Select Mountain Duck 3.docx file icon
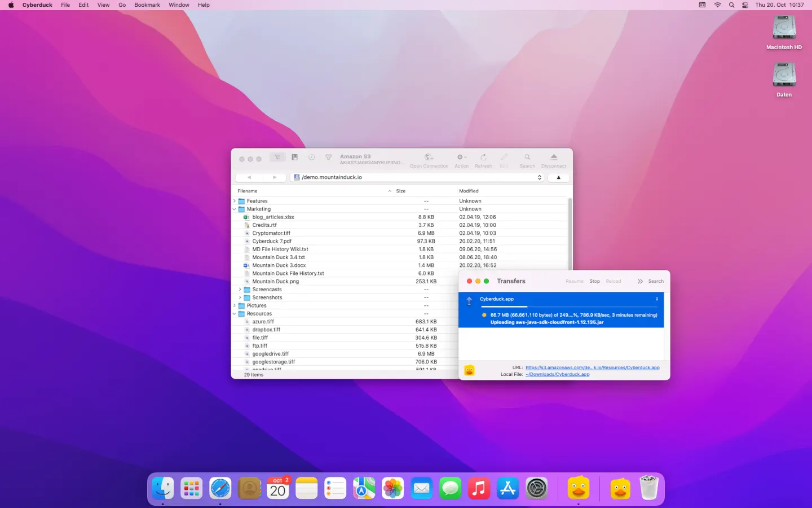 click(x=246, y=265)
